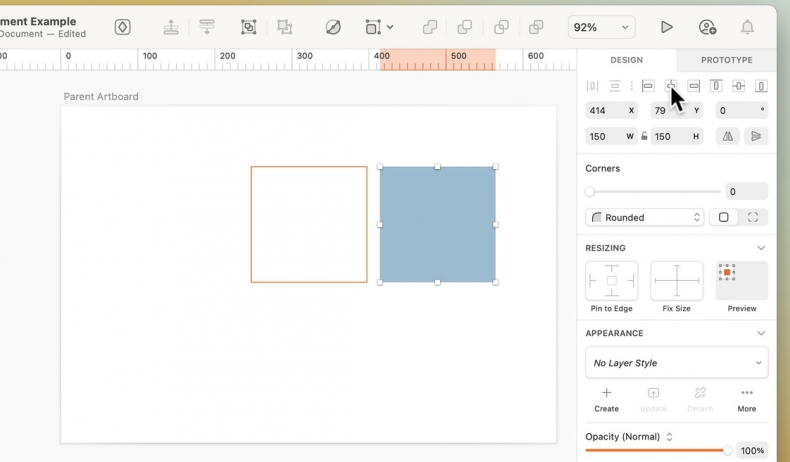The width and height of the screenshot is (790, 462).
Task: Group the selected layers with Group icon
Action: [248, 27]
